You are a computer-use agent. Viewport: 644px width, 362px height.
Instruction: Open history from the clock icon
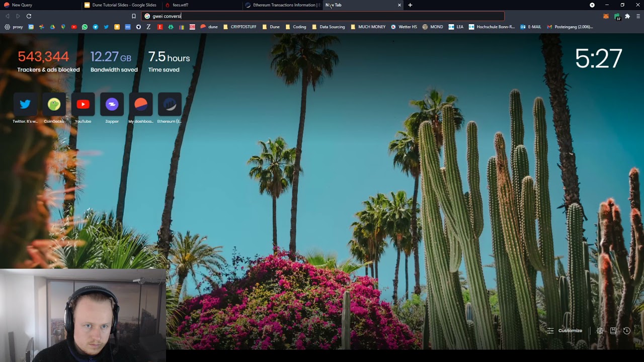click(x=627, y=330)
